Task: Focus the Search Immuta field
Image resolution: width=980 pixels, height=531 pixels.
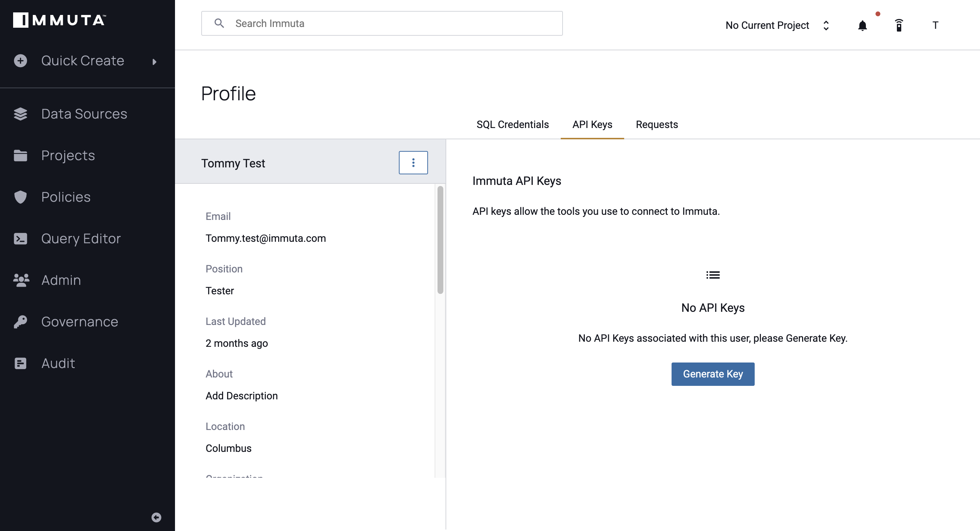Action: [x=382, y=23]
